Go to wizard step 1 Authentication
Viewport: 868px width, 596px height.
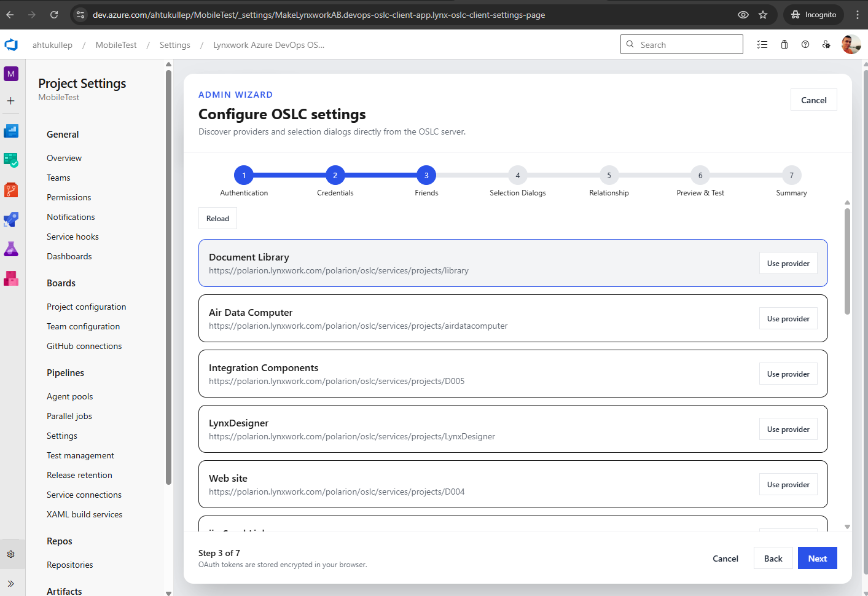click(244, 176)
